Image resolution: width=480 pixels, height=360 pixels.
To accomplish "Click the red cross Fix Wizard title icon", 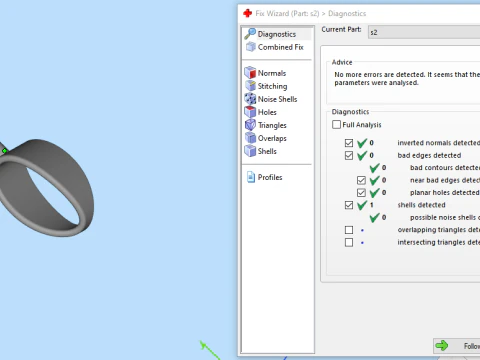I will (x=248, y=13).
